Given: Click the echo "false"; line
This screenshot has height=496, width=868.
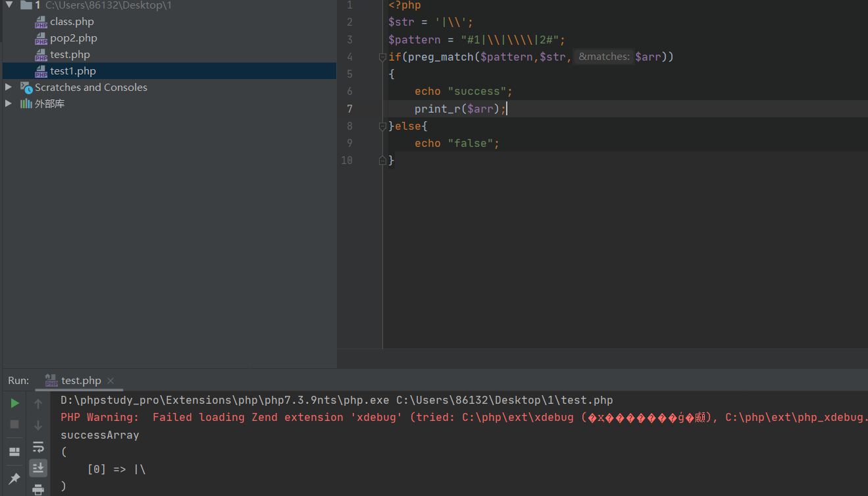Looking at the screenshot, I should pyautogui.click(x=457, y=143).
